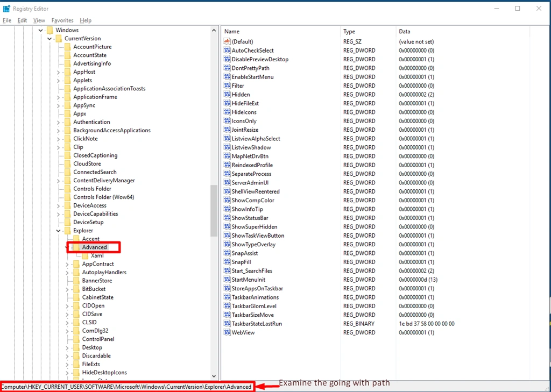Viewport: 551px width, 392px height.
Task: Expand the AppContract key
Action: pos(67,264)
